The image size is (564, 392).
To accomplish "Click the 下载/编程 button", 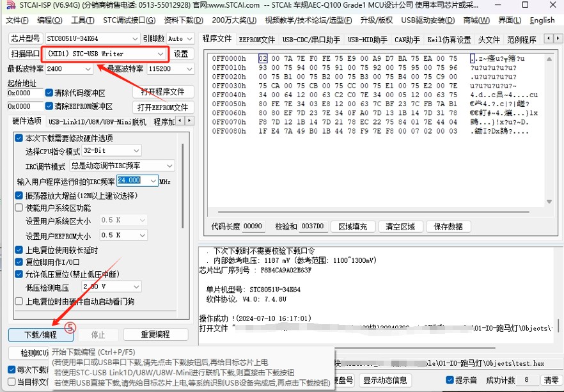I will 41,335.
